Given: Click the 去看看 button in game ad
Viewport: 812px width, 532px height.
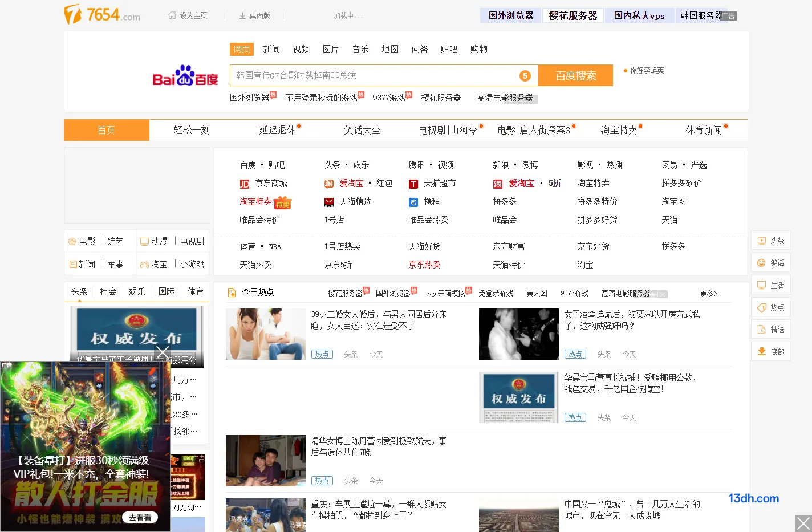Looking at the screenshot, I should [140, 518].
